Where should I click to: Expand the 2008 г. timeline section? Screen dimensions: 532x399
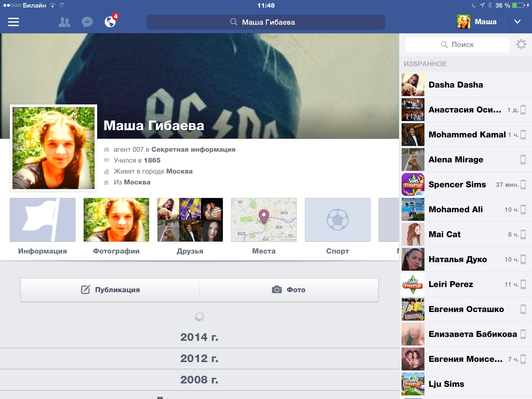pos(199,380)
